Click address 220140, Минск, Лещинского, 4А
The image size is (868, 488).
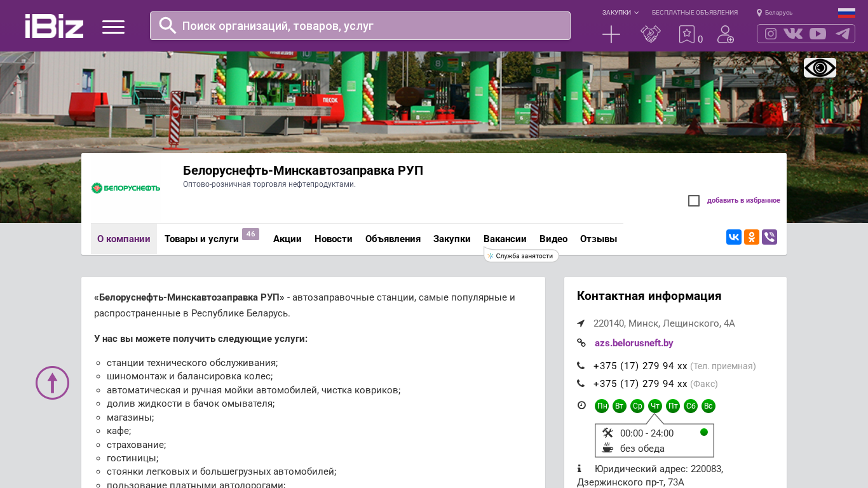click(x=664, y=323)
